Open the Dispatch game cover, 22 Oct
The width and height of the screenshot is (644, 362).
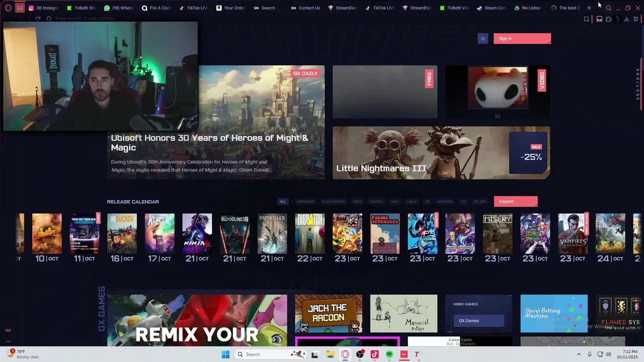(310, 233)
